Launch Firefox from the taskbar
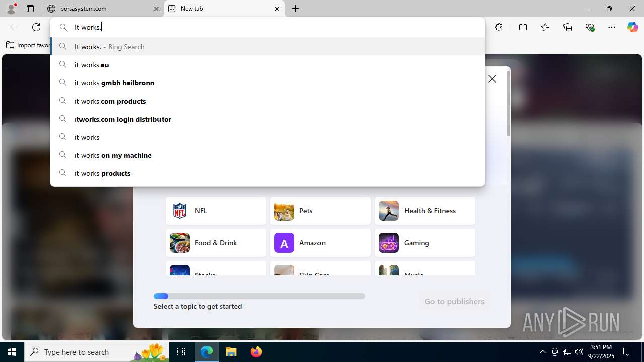Screen dimensions: 644x362 256,352
